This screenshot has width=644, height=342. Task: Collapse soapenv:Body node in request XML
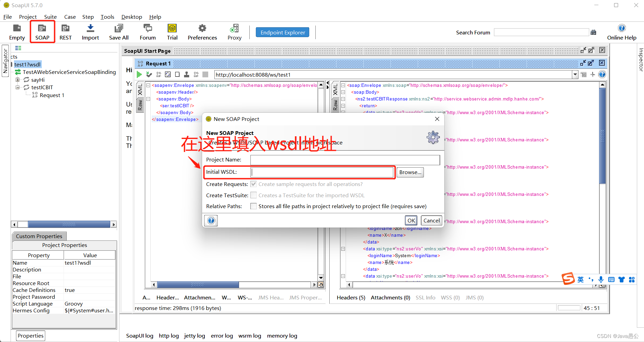(148, 99)
